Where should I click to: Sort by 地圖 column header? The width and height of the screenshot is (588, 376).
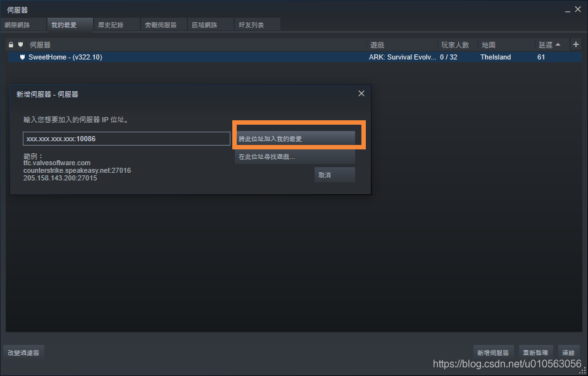click(x=506, y=44)
